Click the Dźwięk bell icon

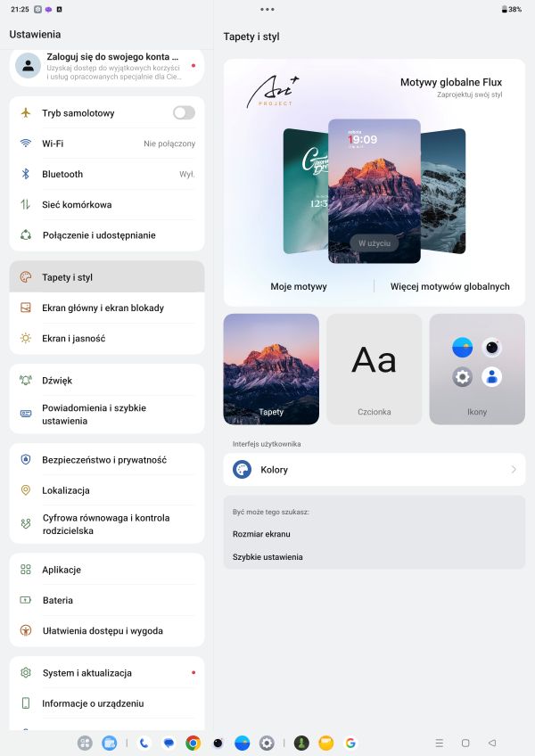[x=26, y=381]
